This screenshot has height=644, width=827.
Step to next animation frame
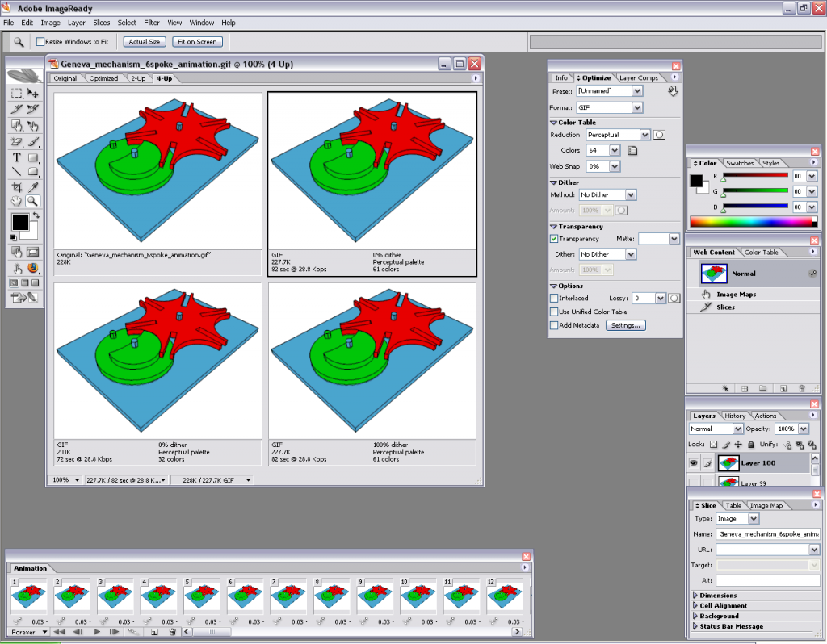114,631
